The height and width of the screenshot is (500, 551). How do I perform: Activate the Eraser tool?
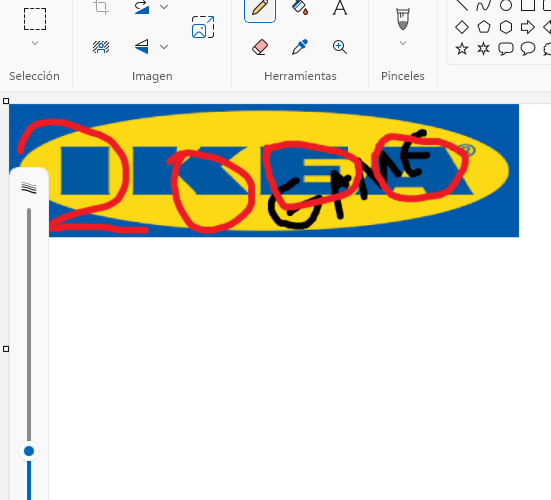pyautogui.click(x=260, y=47)
